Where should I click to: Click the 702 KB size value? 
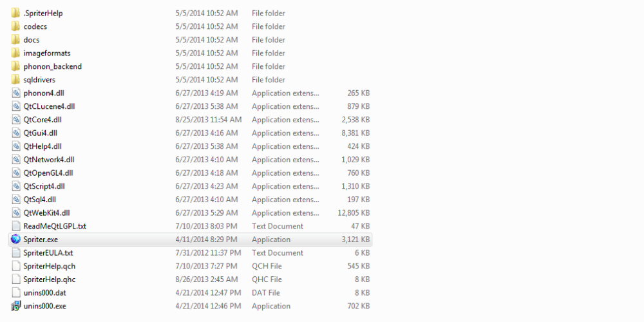359,306
